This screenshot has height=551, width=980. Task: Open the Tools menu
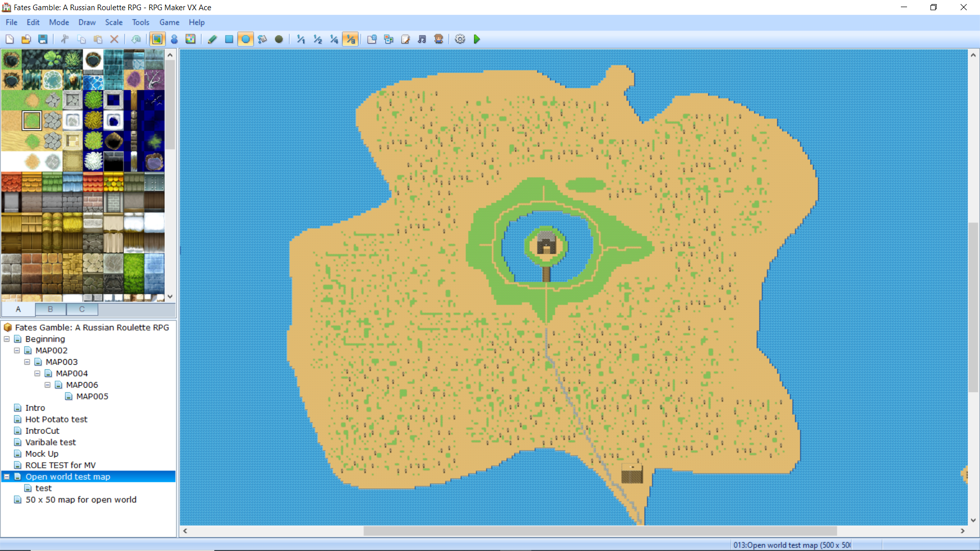click(x=140, y=22)
